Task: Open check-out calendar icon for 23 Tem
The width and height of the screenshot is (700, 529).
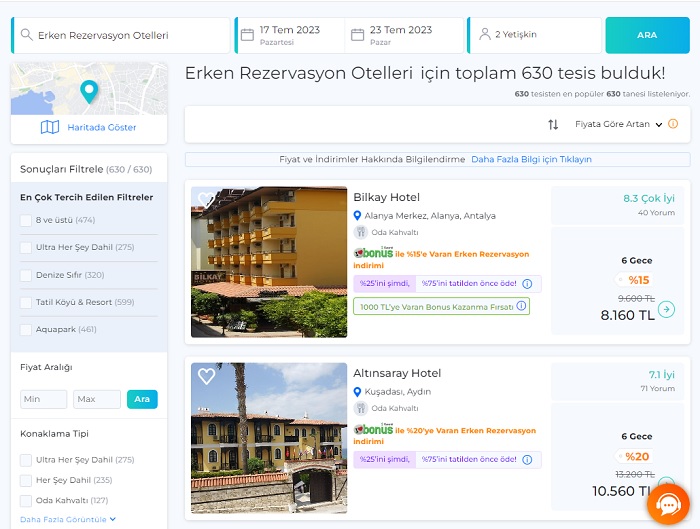Action: 358,35
